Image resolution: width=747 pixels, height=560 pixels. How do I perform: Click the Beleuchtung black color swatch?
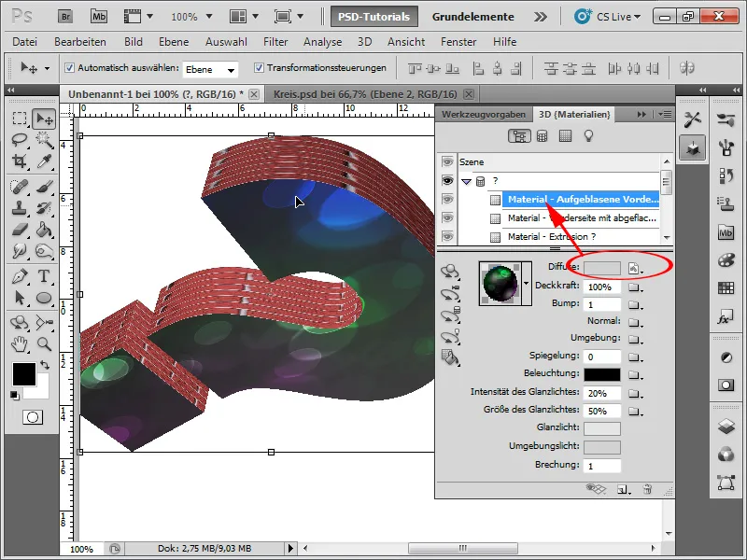tap(602, 374)
